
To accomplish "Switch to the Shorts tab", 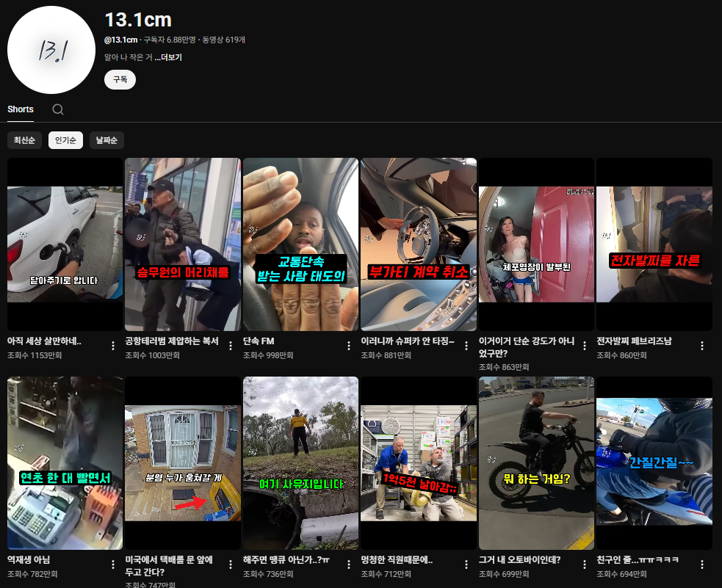I will coord(21,109).
